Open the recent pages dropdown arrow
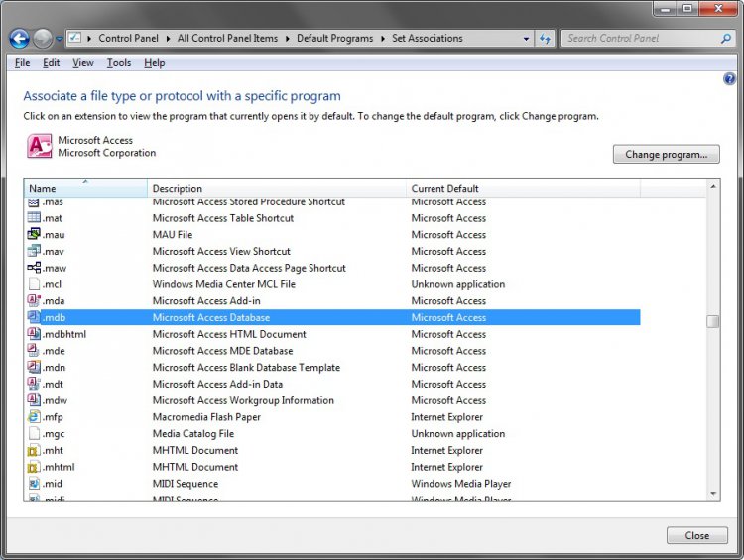This screenshot has width=744, height=560. pos(60,39)
